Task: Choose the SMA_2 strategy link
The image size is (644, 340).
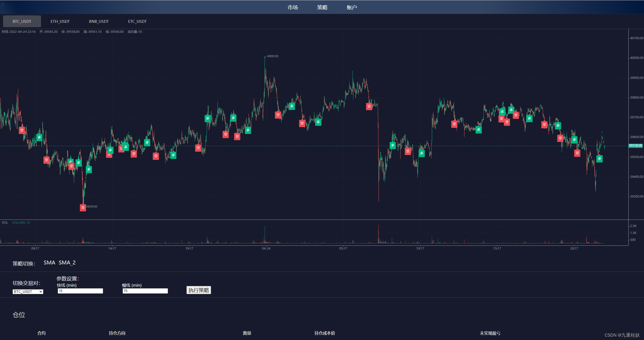Action: coord(67,263)
